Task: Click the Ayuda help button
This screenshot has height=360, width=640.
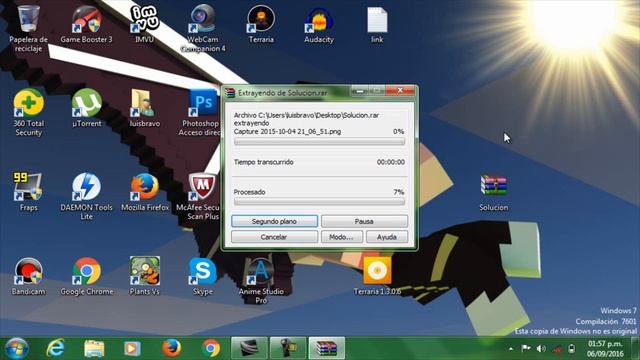Action: pyautogui.click(x=387, y=237)
